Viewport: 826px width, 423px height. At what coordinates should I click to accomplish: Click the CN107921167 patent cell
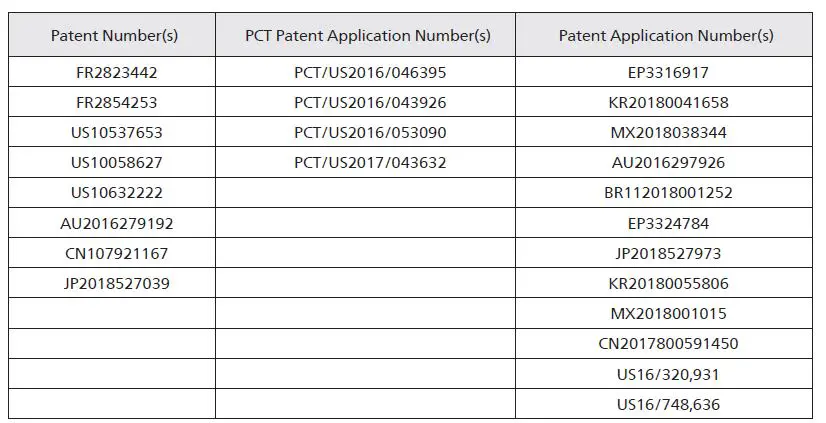tap(116, 253)
